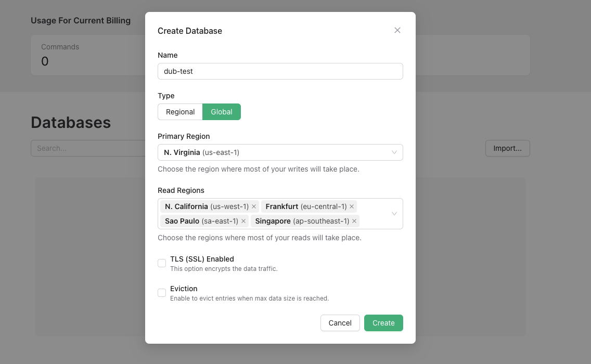Cancel database creation
Image resolution: width=591 pixels, height=364 pixels.
coord(340,322)
